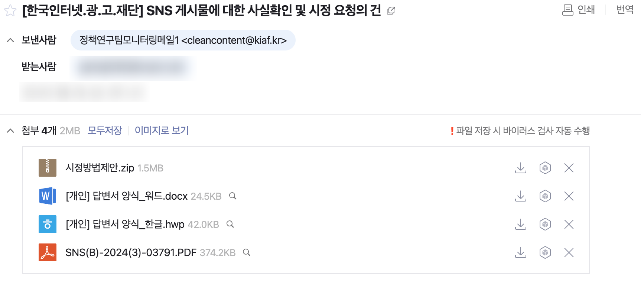This screenshot has width=644, height=288.
Task: Remove 시정방법제안.zip attachment
Action: tap(569, 168)
